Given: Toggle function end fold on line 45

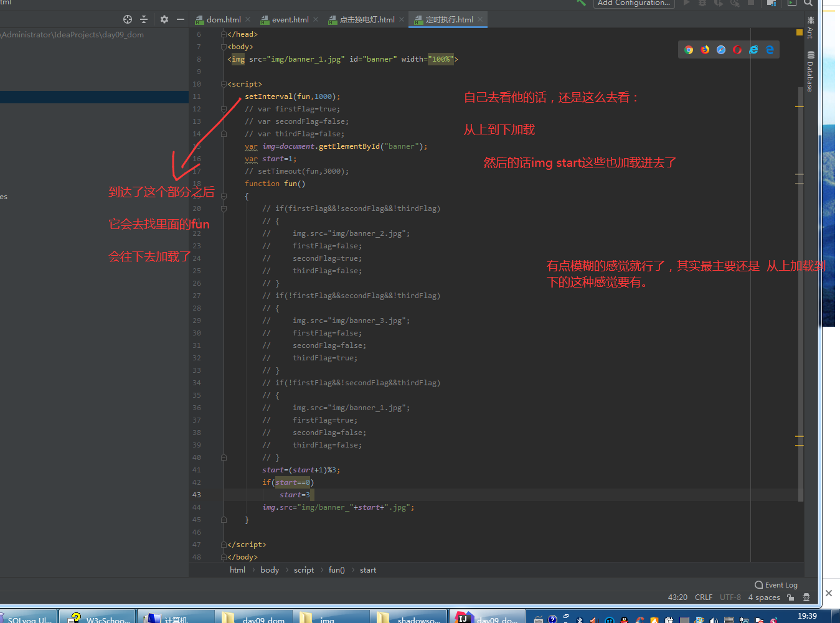Looking at the screenshot, I should (x=224, y=520).
